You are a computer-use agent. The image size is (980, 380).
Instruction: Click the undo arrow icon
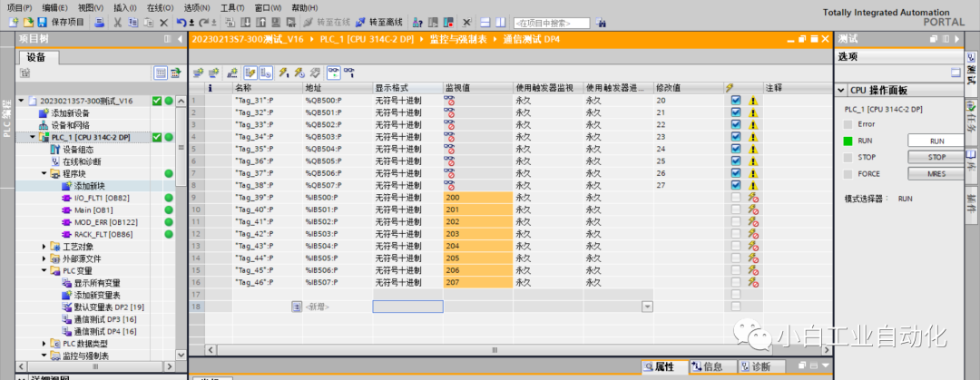(181, 23)
